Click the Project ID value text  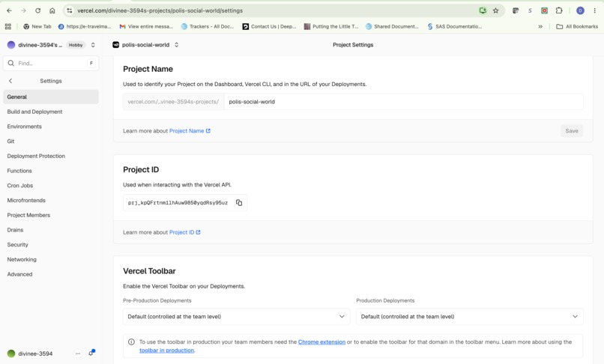178,203
